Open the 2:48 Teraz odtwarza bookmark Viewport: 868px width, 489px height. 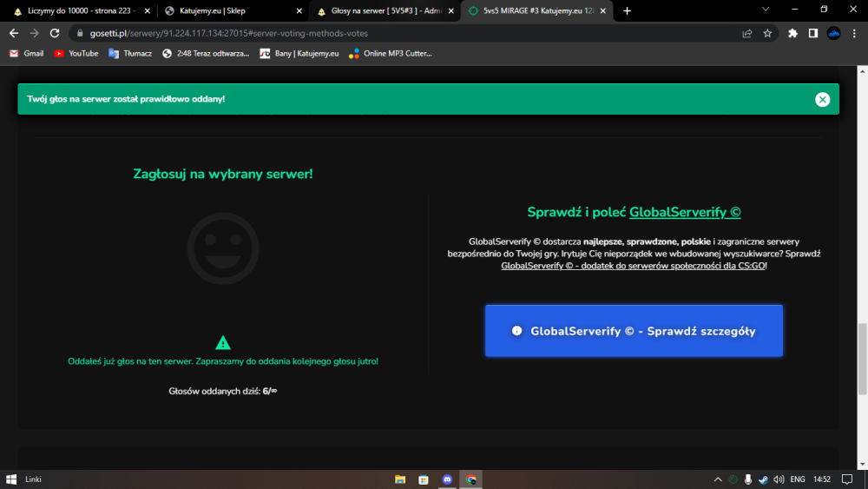pyautogui.click(x=206, y=54)
